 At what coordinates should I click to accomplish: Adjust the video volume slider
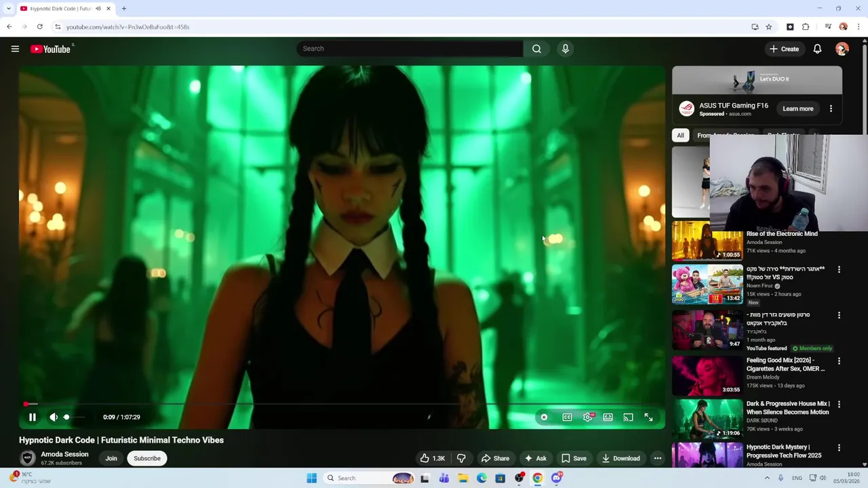(x=75, y=418)
